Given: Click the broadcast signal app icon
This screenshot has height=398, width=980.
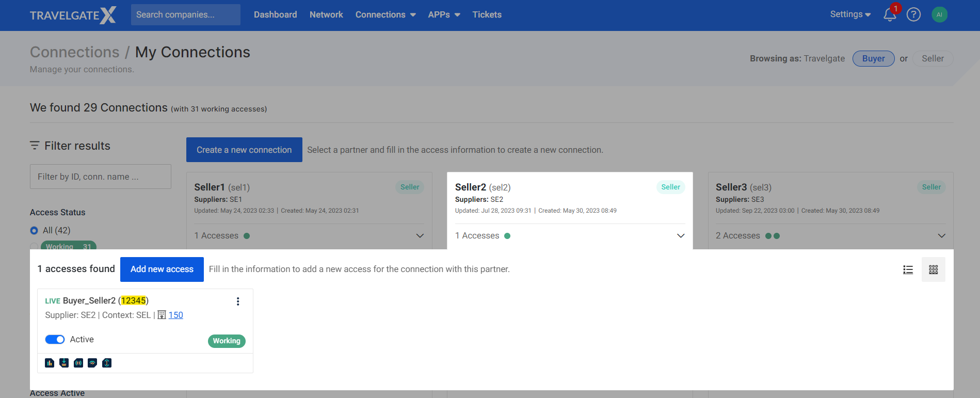Looking at the screenshot, I should [x=78, y=363].
